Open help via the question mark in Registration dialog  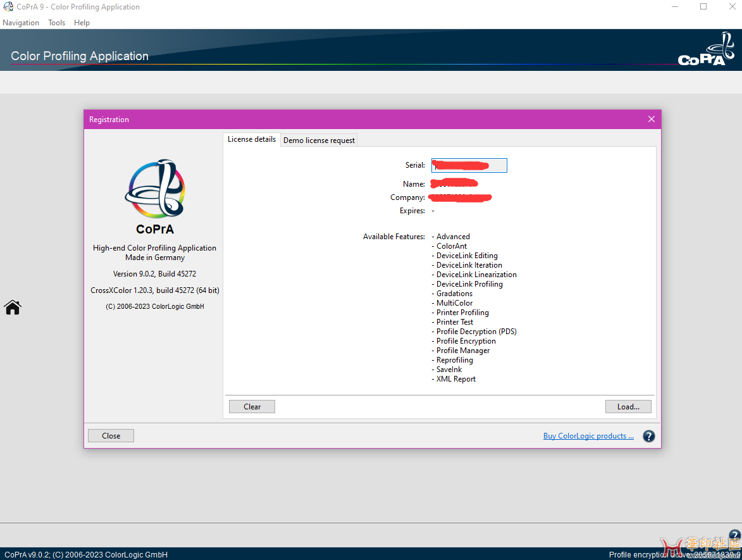tap(648, 436)
